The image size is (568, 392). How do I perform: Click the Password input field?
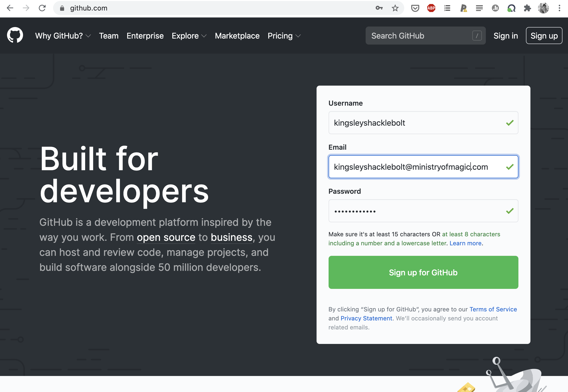pyautogui.click(x=423, y=211)
